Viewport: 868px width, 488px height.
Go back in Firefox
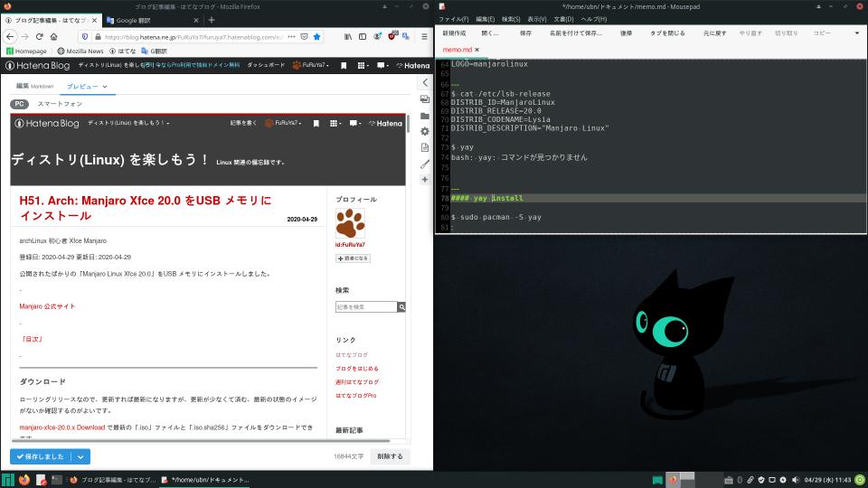click(10, 36)
